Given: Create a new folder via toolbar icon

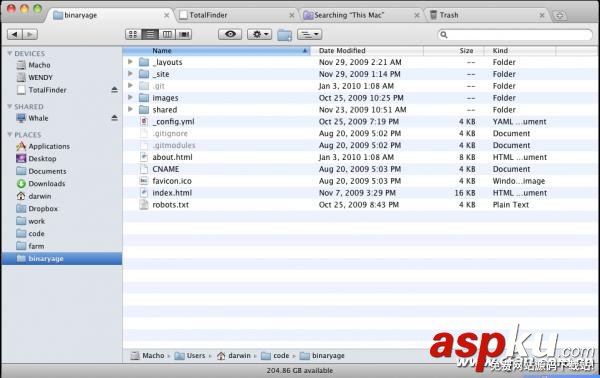Looking at the screenshot, I should point(284,35).
